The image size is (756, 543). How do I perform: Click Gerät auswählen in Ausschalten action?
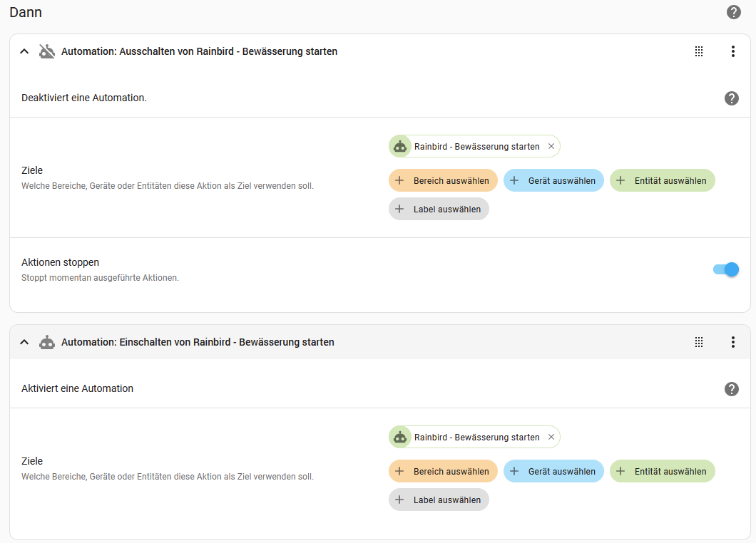[x=553, y=180]
